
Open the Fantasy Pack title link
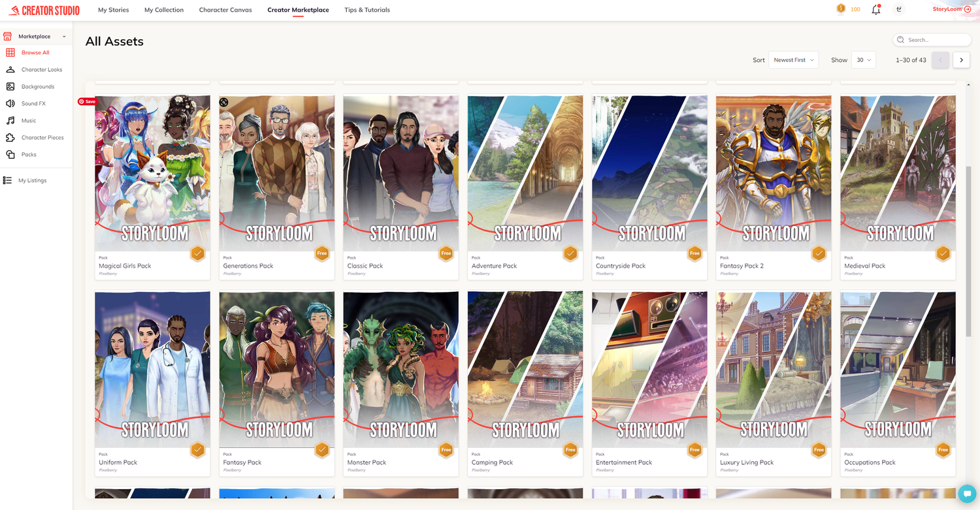click(x=242, y=462)
